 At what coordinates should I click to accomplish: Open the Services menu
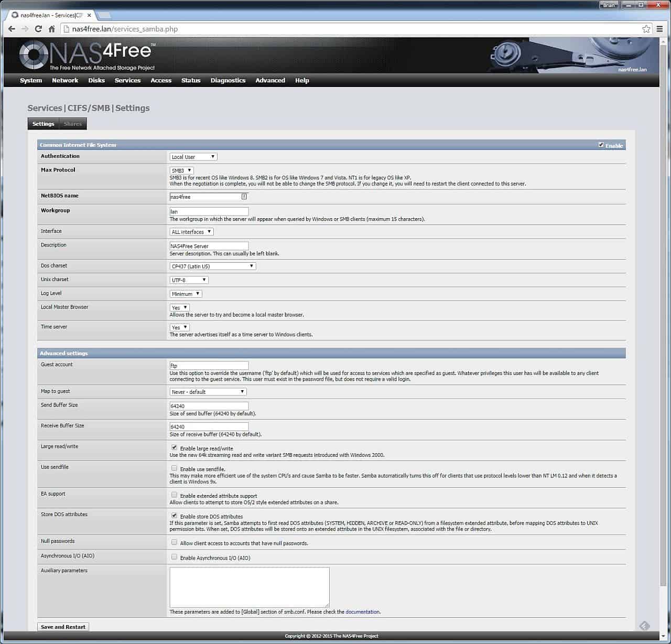127,80
